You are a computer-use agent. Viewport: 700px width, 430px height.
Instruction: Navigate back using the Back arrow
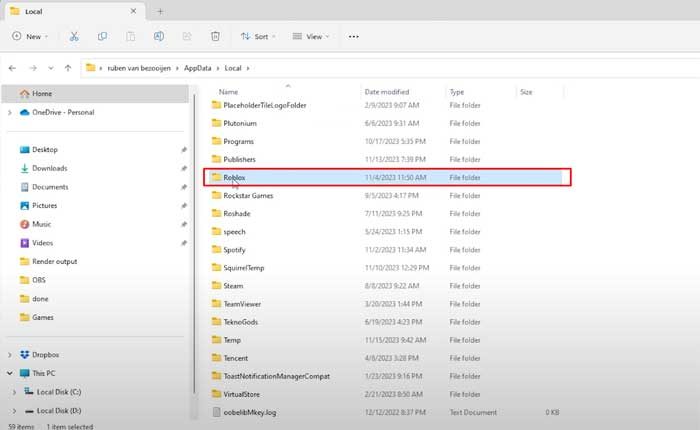click(12, 68)
